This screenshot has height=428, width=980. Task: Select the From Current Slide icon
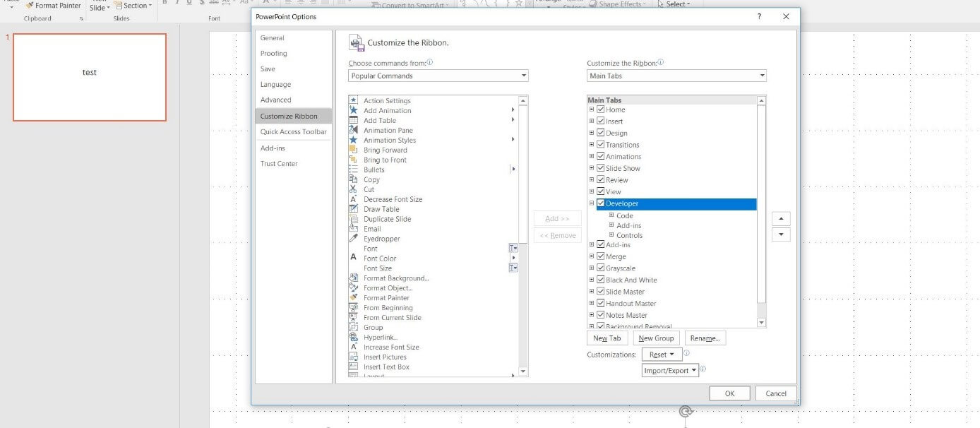tap(354, 317)
